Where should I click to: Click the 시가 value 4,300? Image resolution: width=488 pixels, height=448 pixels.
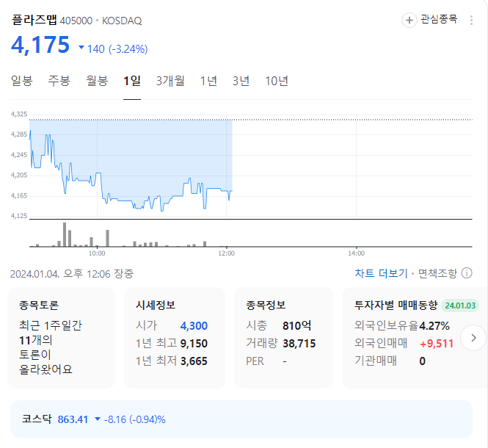(x=194, y=326)
